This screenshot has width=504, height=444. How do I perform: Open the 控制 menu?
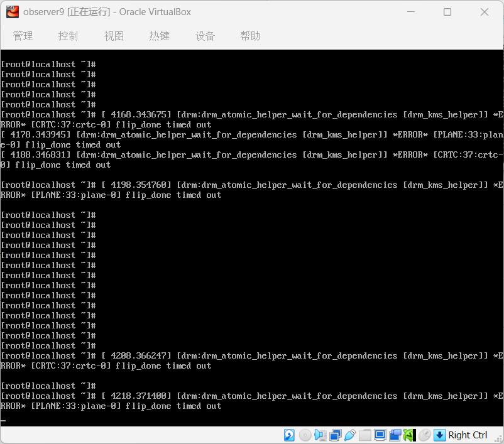click(x=68, y=36)
